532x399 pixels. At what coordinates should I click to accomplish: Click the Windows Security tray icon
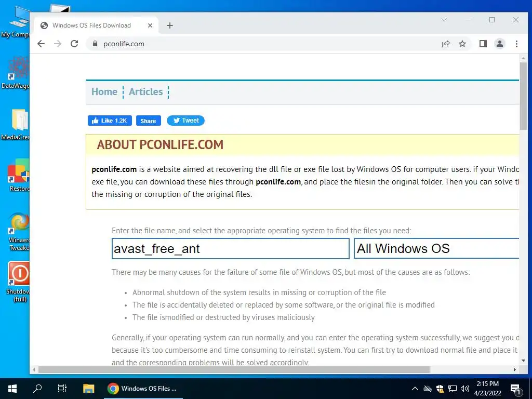[x=440, y=389]
